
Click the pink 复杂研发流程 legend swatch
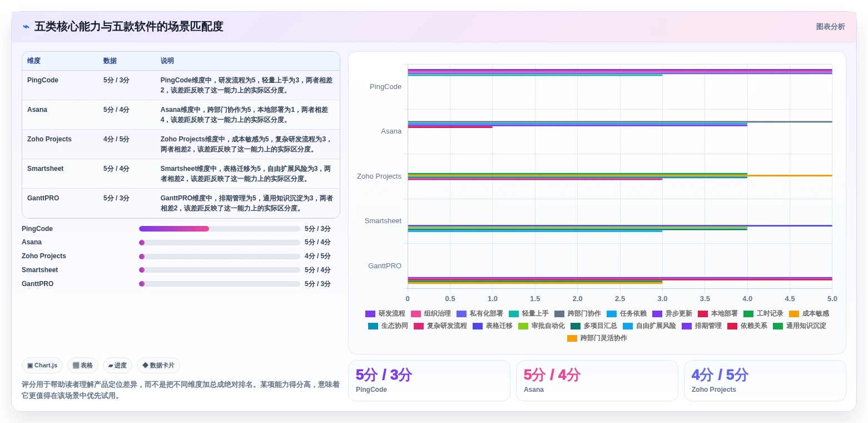tap(419, 326)
